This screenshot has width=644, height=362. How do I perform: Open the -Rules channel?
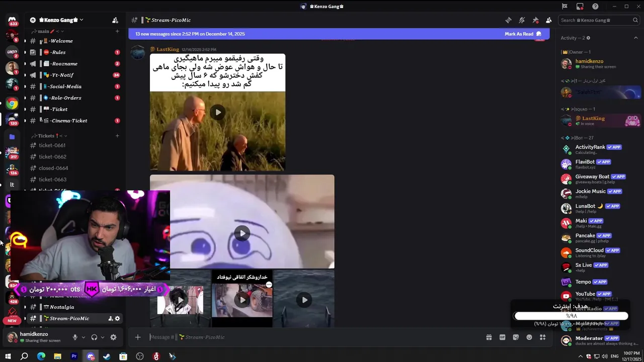[x=74, y=52]
